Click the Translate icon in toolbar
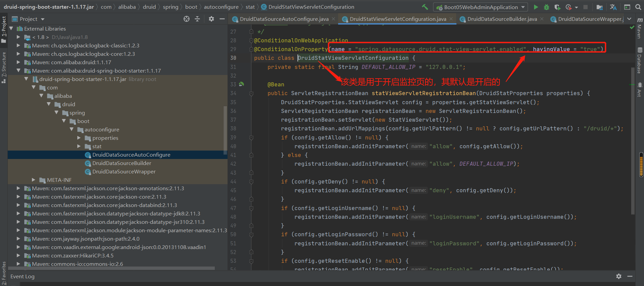Viewport: 644px width, 286px height. point(613,7)
